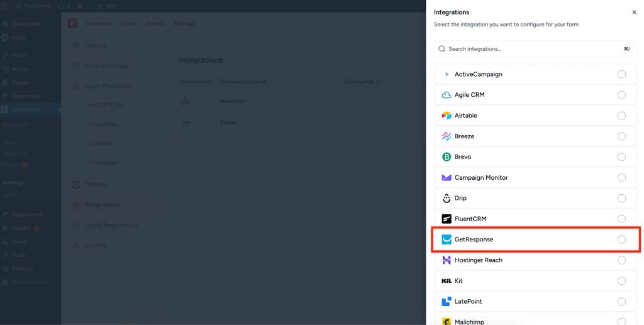Open the Settings tab in SureForms header

[184, 24]
